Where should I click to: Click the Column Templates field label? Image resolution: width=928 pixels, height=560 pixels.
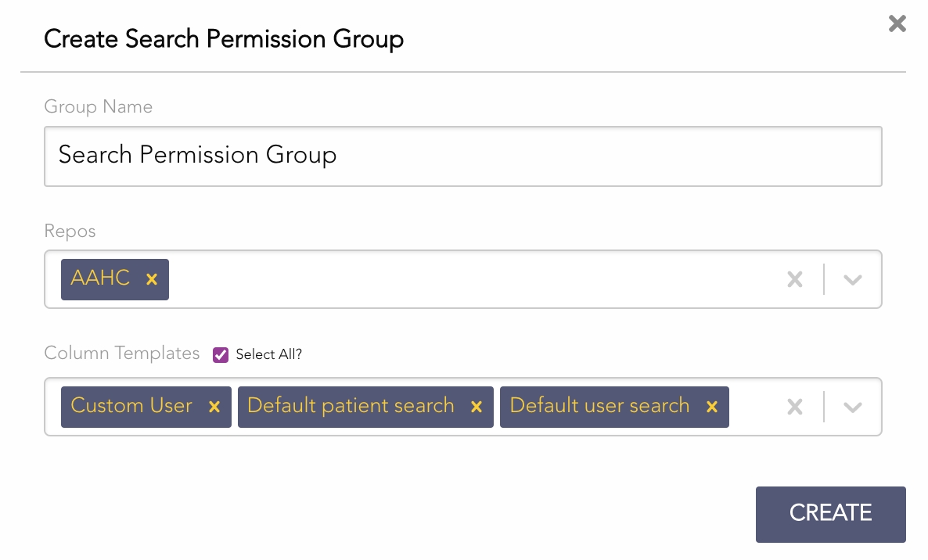tap(122, 354)
